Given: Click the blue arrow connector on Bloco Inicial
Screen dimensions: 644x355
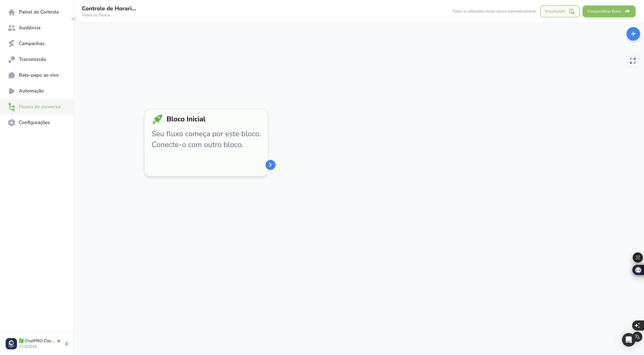Looking at the screenshot, I should [x=270, y=165].
